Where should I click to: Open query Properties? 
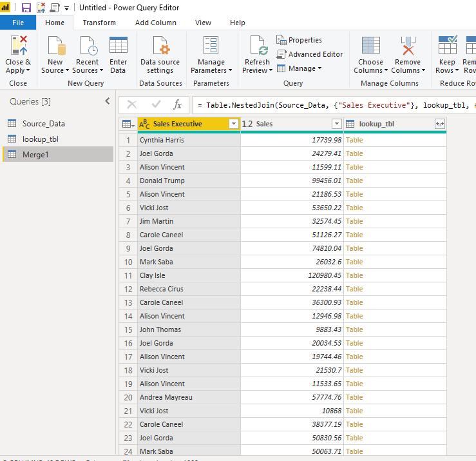click(x=299, y=40)
